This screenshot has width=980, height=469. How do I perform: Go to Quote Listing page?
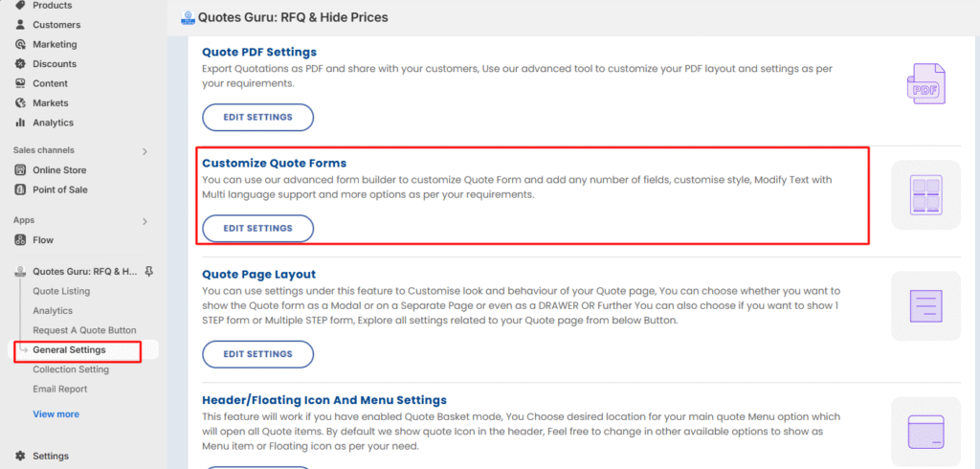point(61,291)
